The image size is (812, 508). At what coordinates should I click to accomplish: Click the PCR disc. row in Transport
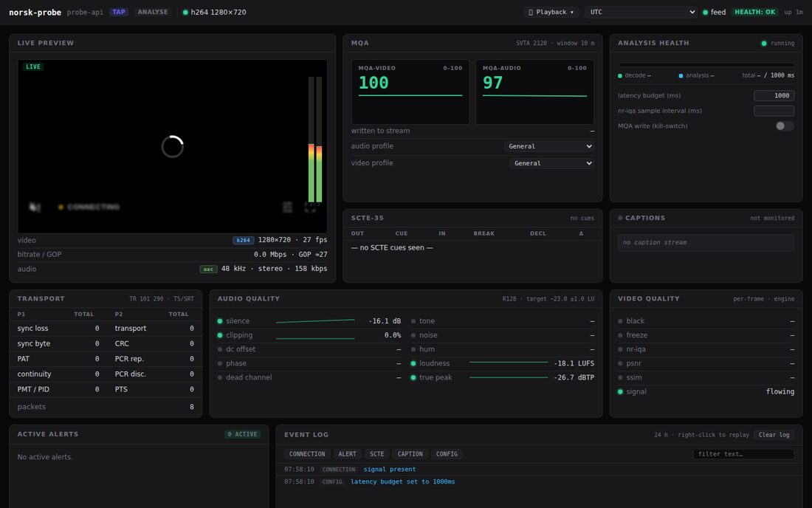click(154, 374)
